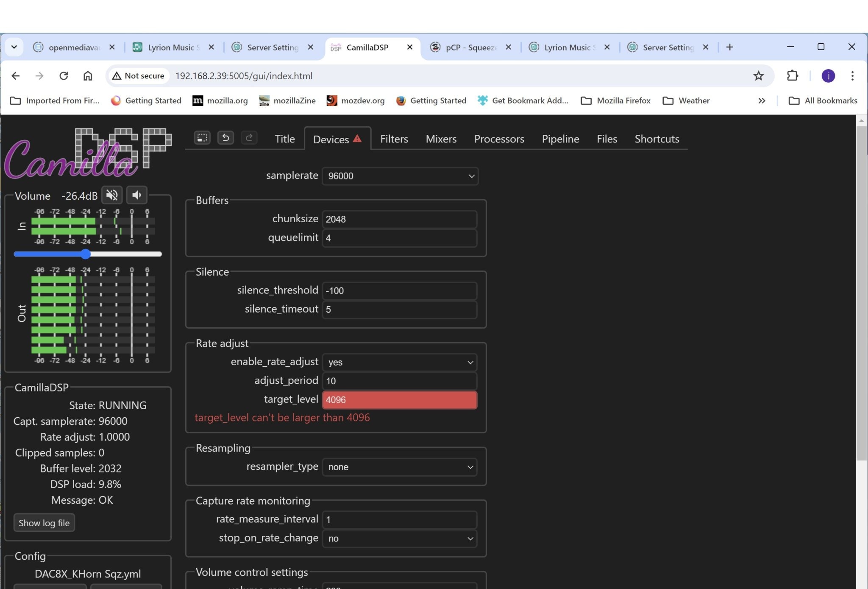Open the tab search dropdown arrow
This screenshot has height=589, width=868.
14,47
